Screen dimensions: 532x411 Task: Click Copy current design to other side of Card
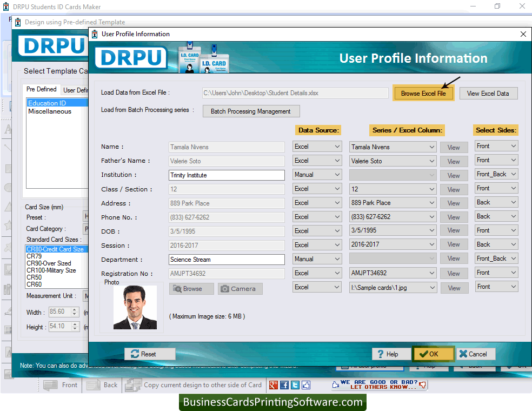(194, 385)
